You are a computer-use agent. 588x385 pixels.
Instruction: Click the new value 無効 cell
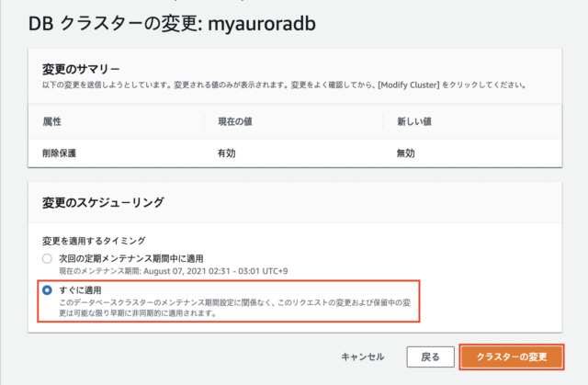tap(406, 153)
